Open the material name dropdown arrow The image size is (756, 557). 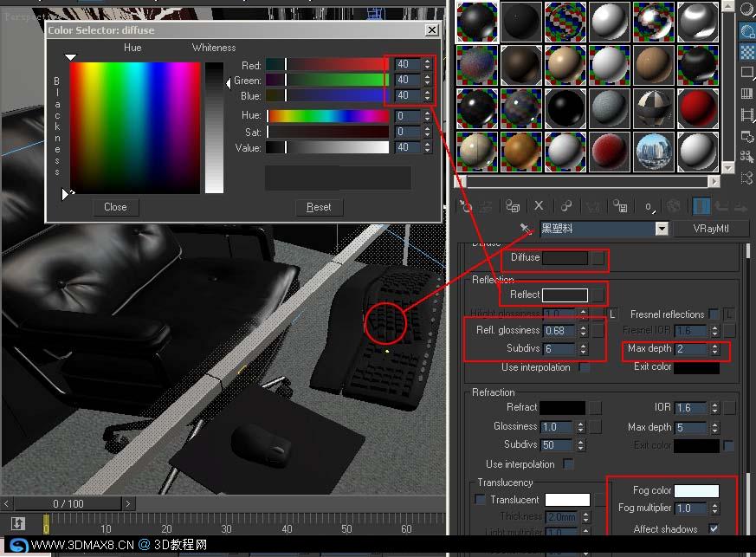[662, 229]
